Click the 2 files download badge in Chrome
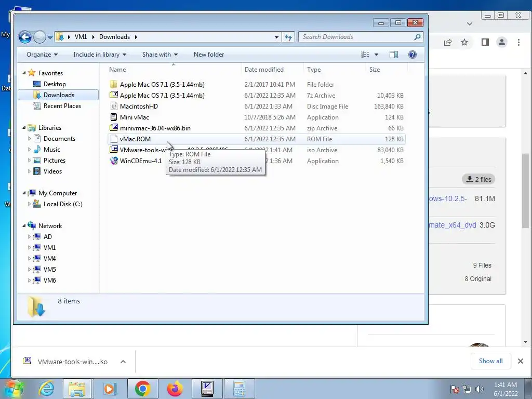 (x=478, y=179)
